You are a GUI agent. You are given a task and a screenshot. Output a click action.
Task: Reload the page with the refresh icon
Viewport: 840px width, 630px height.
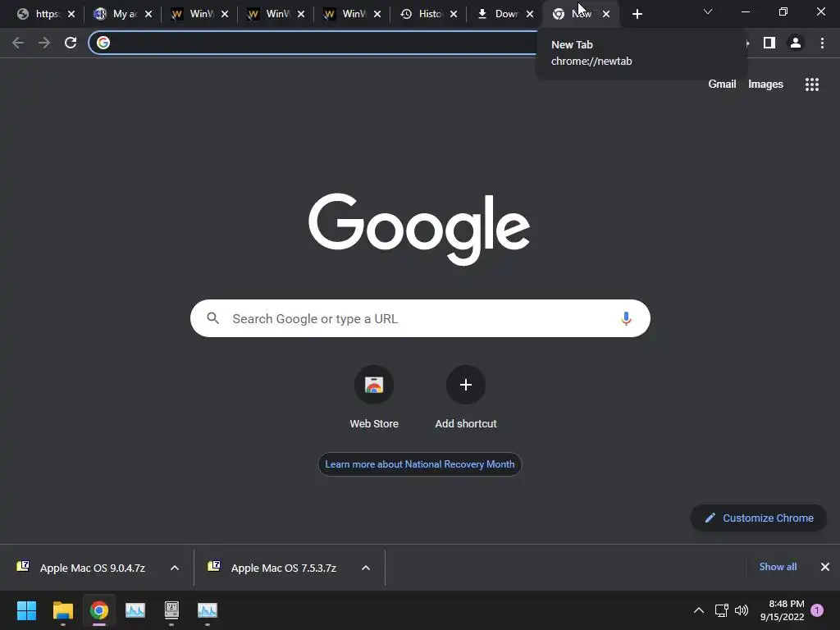(x=71, y=43)
